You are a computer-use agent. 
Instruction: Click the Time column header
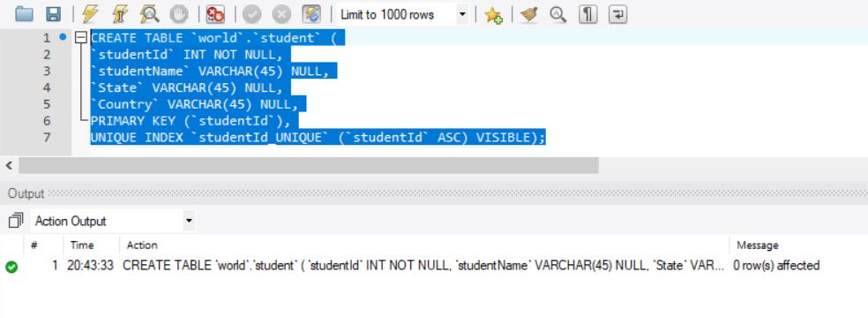pos(82,245)
